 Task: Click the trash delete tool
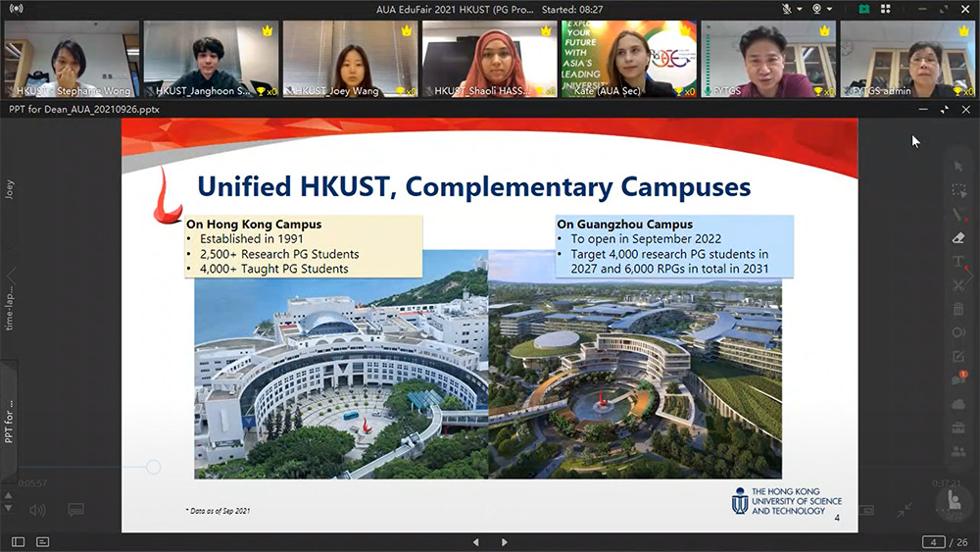(958, 309)
